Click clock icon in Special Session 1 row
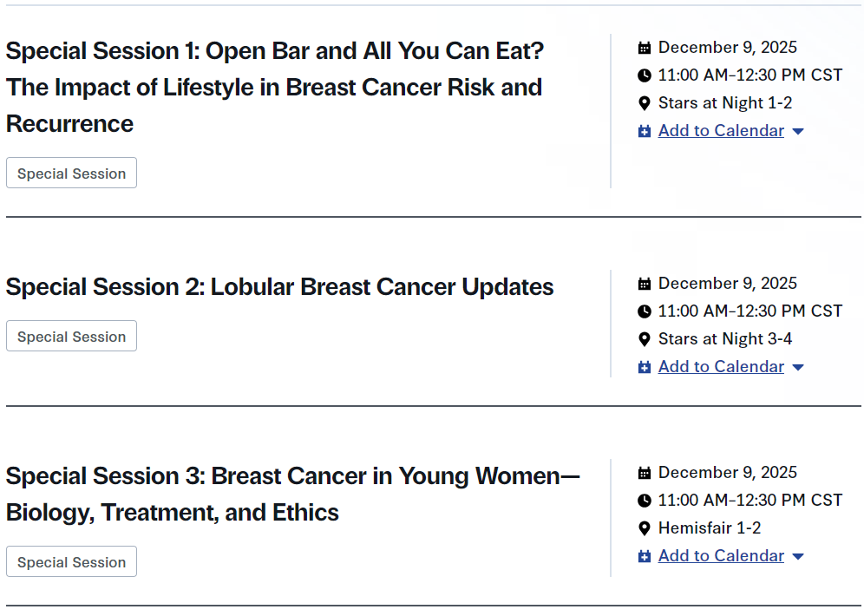864x616 pixels. 645,75
